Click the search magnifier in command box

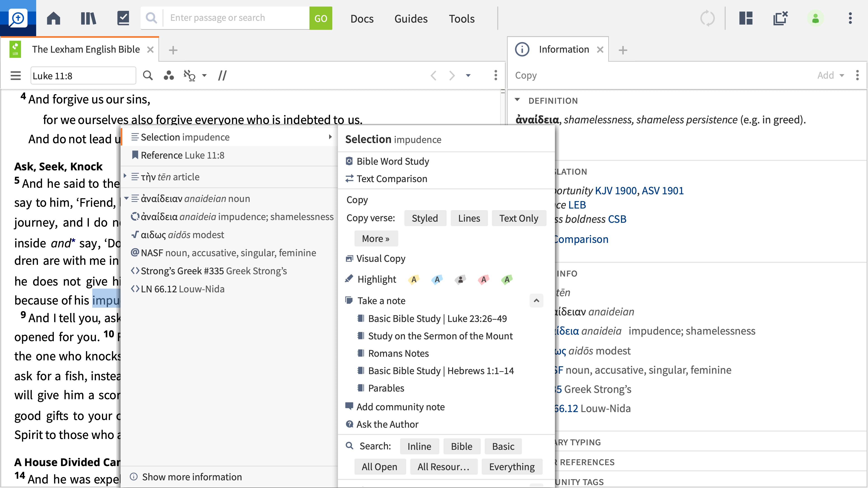(152, 18)
